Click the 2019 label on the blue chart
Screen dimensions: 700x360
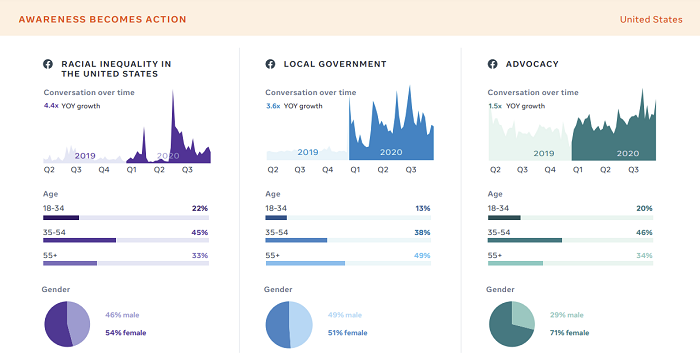308,152
